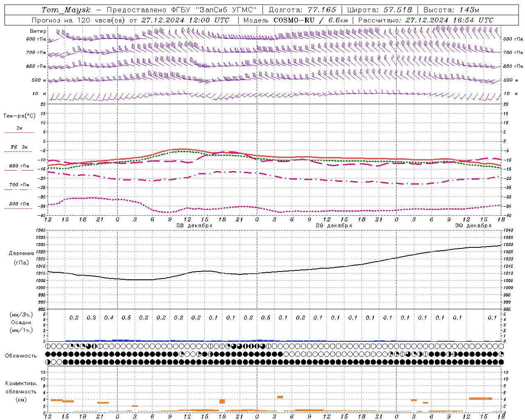Click the (мм/3ч.) unit label
The height and width of the screenshot is (420, 525).
click(x=21, y=315)
